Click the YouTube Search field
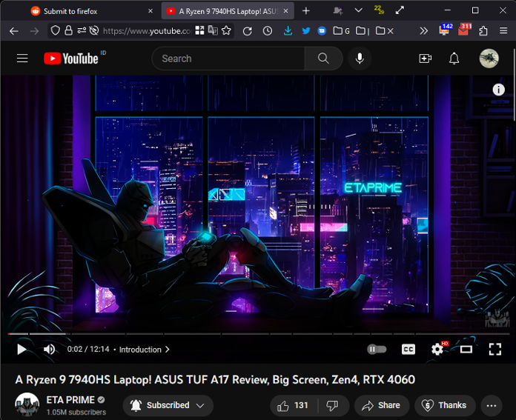This screenshot has height=420, width=516. pos(228,59)
